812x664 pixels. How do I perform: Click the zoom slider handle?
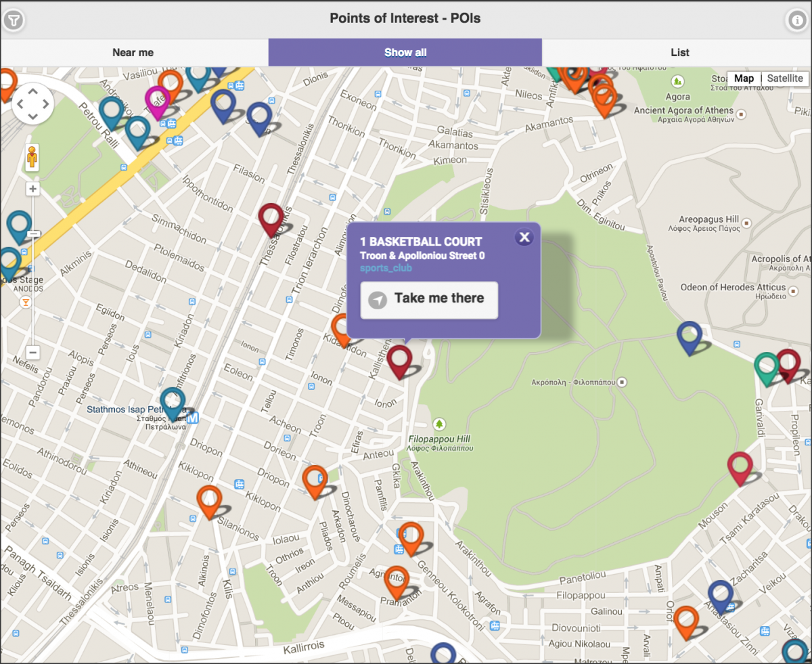(33, 234)
